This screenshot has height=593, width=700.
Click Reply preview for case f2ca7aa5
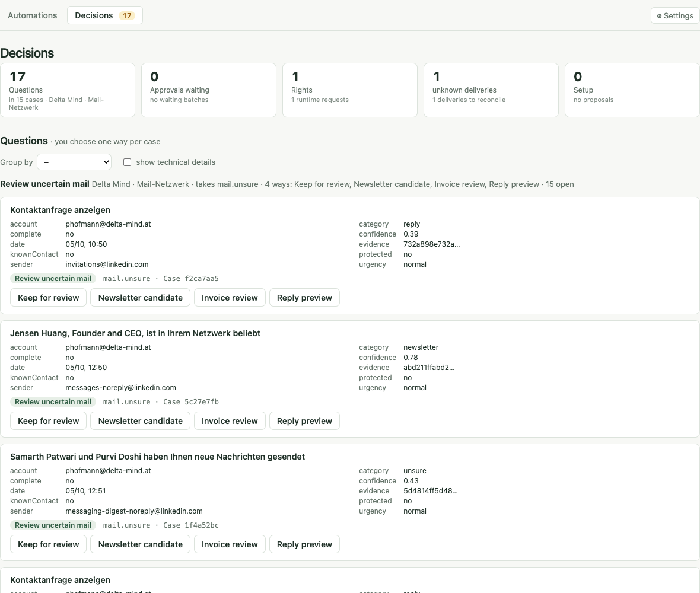click(304, 298)
